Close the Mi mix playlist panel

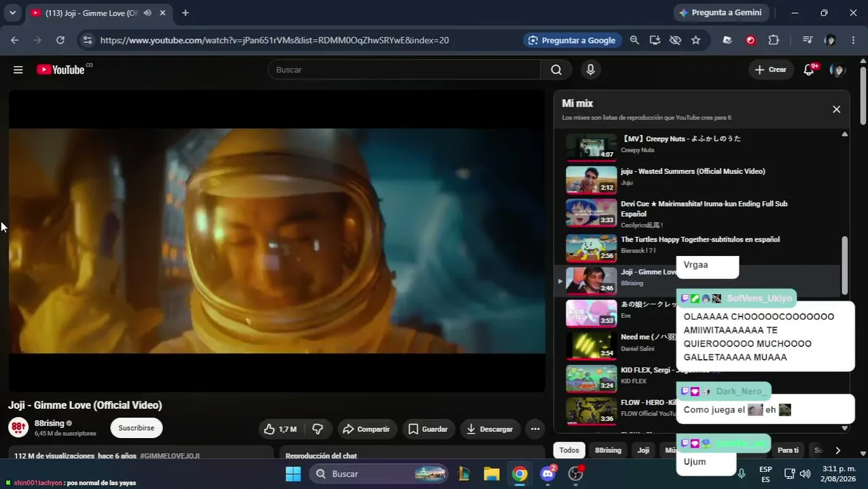point(836,109)
